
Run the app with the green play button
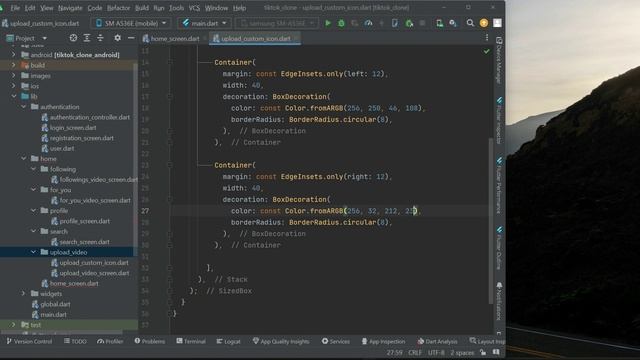[328, 23]
